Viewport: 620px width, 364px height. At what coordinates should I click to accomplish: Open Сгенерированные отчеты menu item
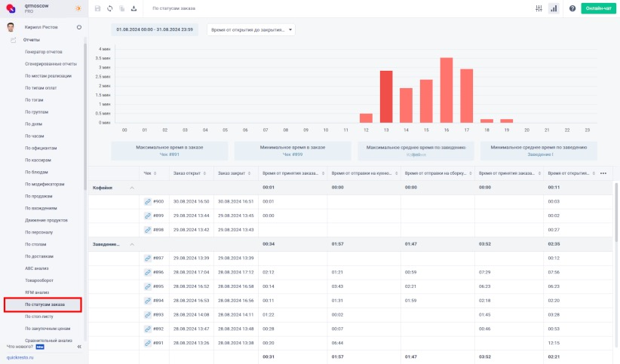tap(51, 64)
